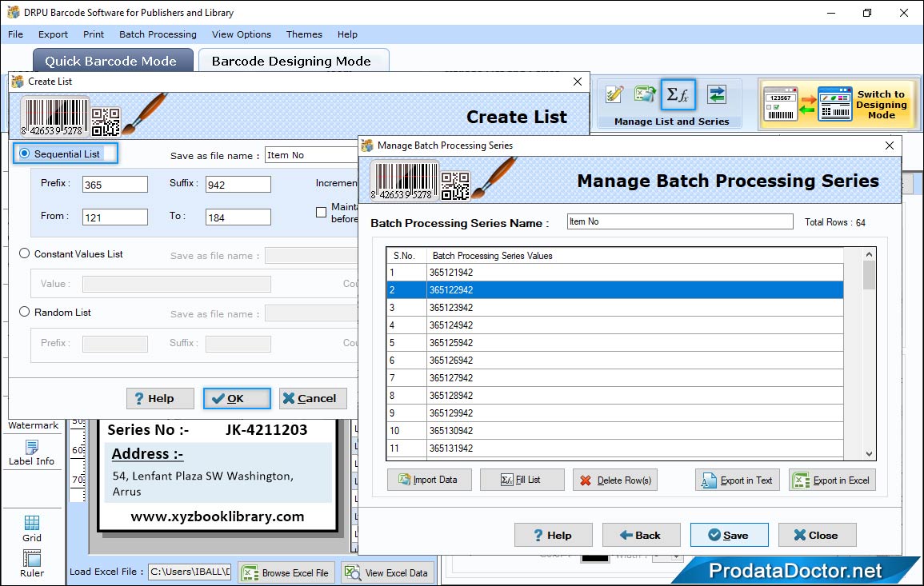Screen dimensions: 924x586
Task: Toggle the Grid icon in the sidebar
Action: (32, 528)
